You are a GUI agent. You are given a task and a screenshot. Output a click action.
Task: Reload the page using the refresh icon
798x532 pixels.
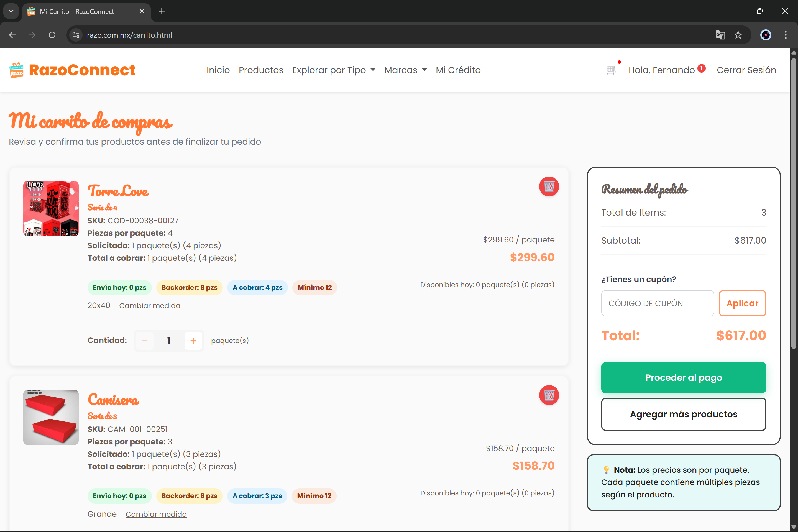click(x=52, y=35)
